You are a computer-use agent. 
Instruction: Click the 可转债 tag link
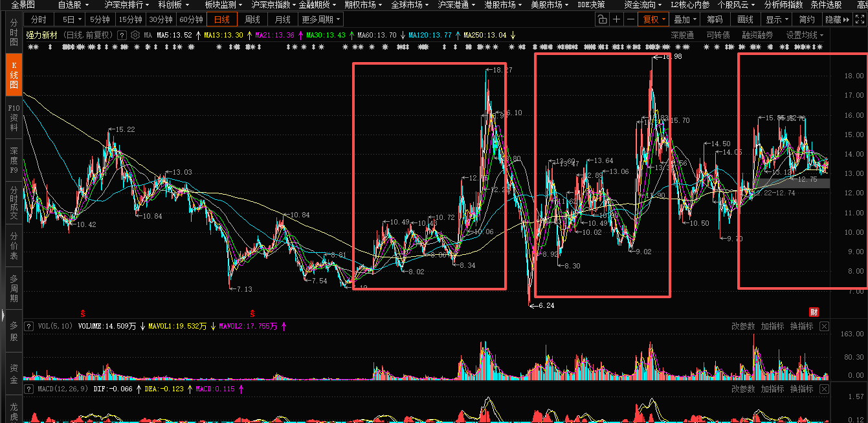pos(718,35)
